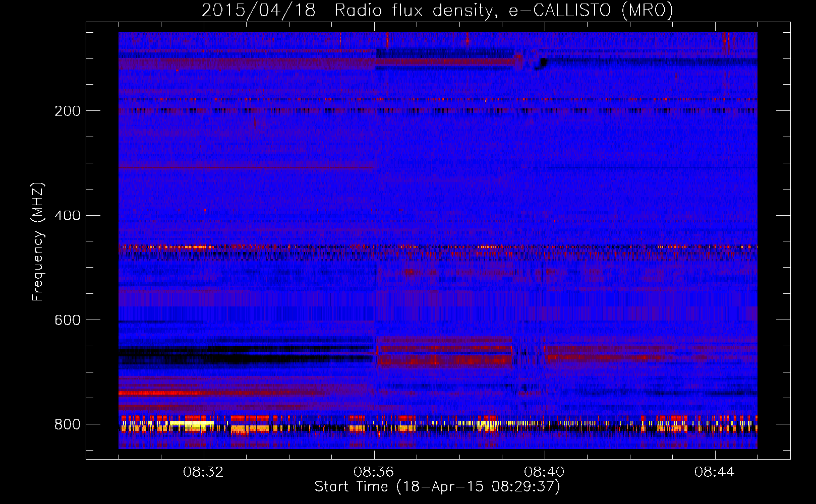Click the 800 frequency tick label
The image size is (816, 504).
pos(68,424)
